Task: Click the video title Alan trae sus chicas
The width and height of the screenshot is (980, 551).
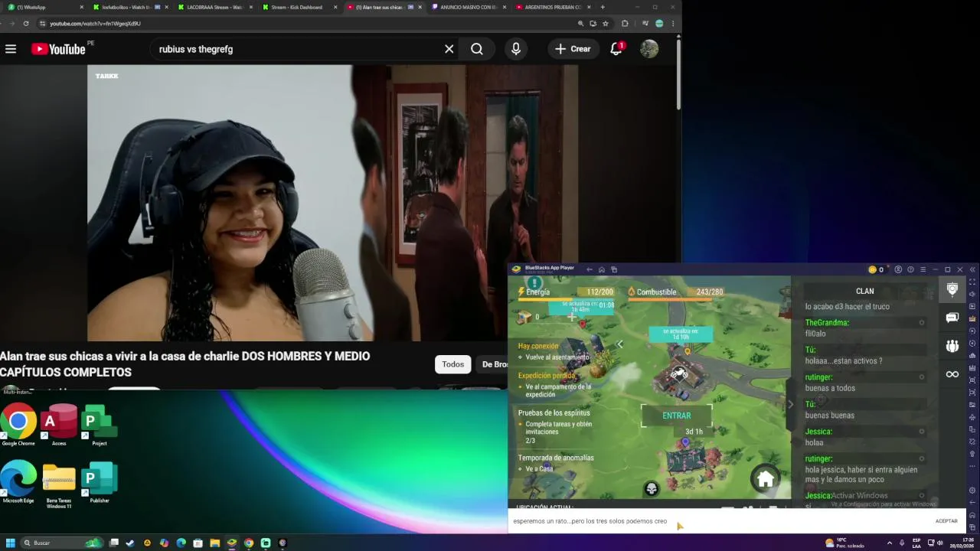Action: click(x=185, y=364)
